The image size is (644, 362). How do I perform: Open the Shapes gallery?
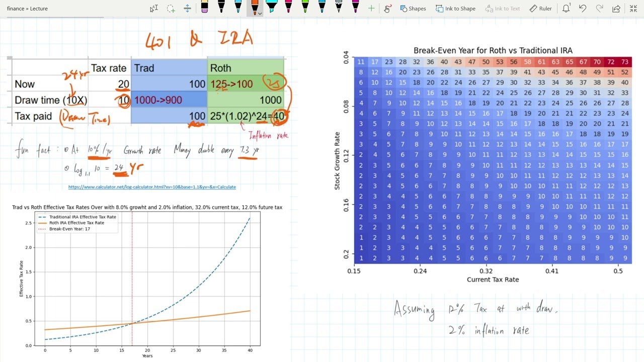click(x=413, y=8)
